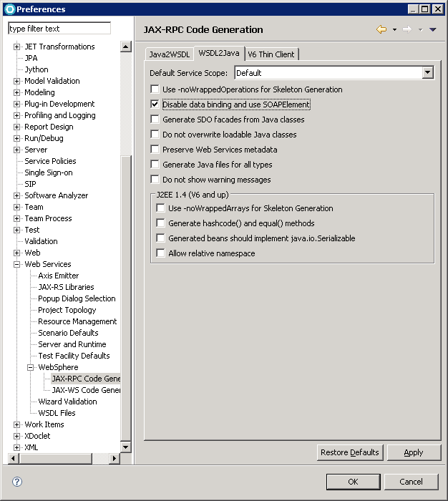The height and width of the screenshot is (501, 448).
Task: Expand the Run/Debug node
Action: click(x=16, y=138)
